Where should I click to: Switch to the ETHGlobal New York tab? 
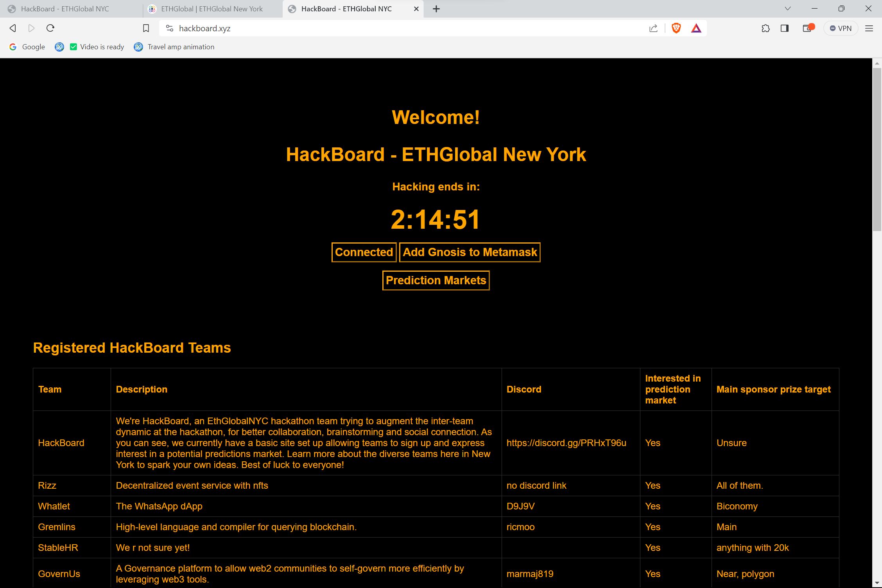[212, 9]
